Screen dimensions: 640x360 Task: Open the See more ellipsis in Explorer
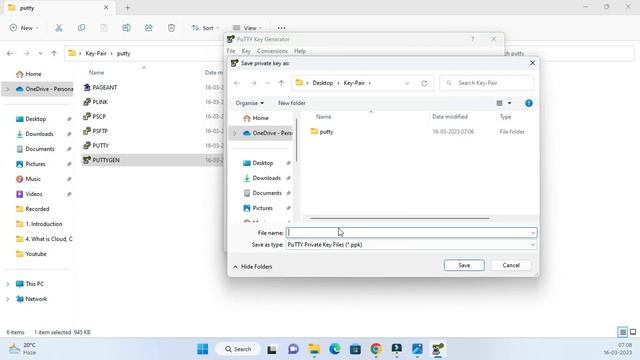[281, 28]
